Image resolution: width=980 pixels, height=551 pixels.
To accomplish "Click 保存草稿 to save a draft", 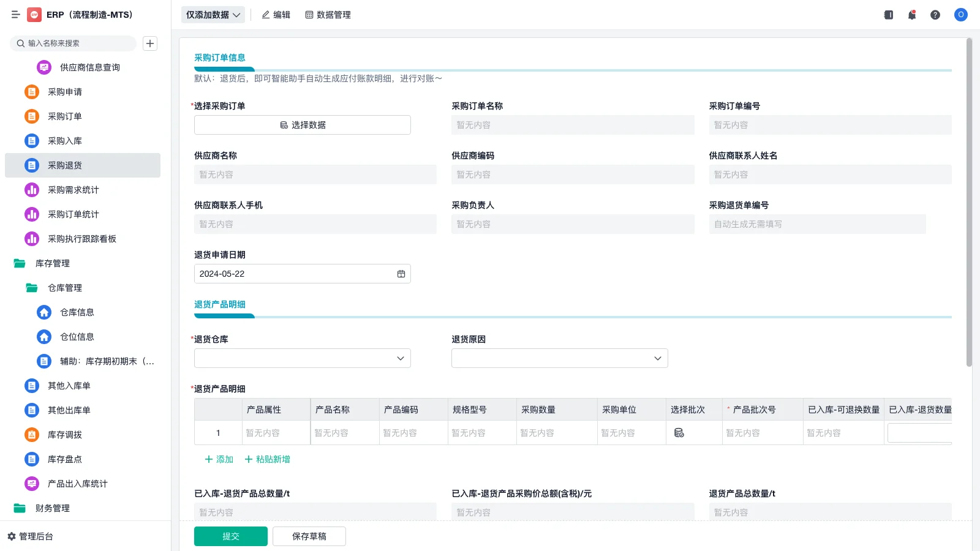I will tap(309, 536).
